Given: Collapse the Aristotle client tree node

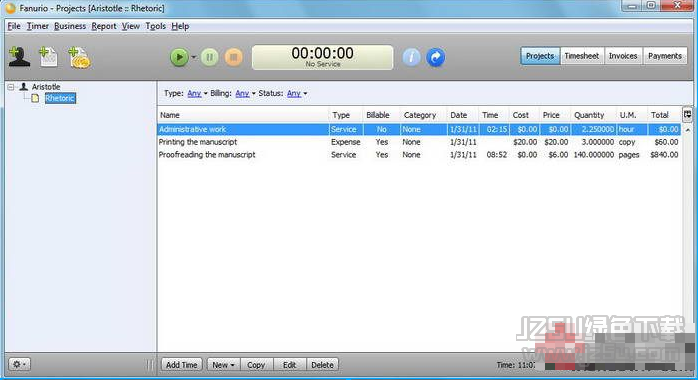Looking at the screenshot, I should tap(11, 87).
